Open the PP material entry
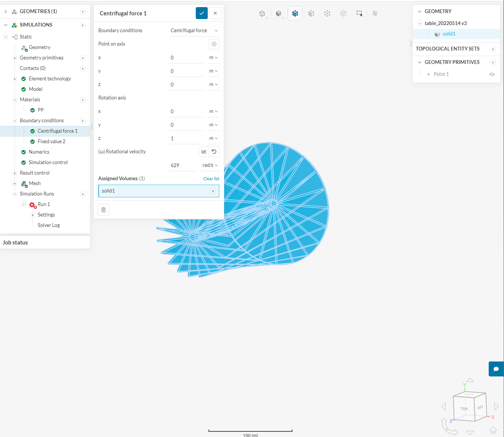Image resolution: width=504 pixels, height=437 pixels. (x=41, y=110)
